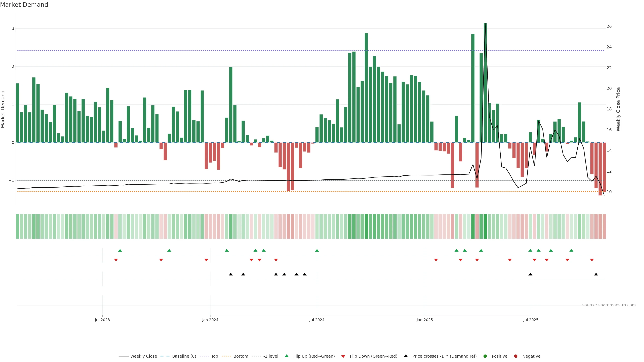Click the Negative red dot legend icon
The image size is (644, 362).
[x=516, y=356]
